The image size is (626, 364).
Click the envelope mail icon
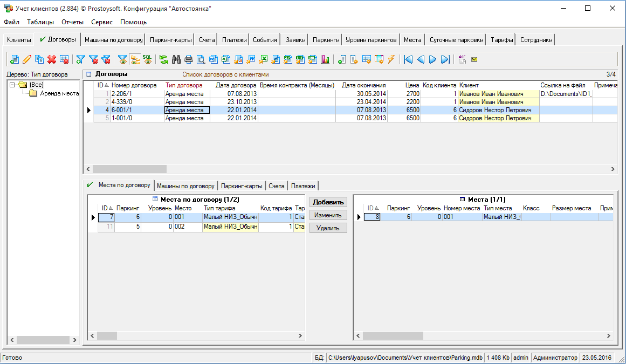[474, 59]
